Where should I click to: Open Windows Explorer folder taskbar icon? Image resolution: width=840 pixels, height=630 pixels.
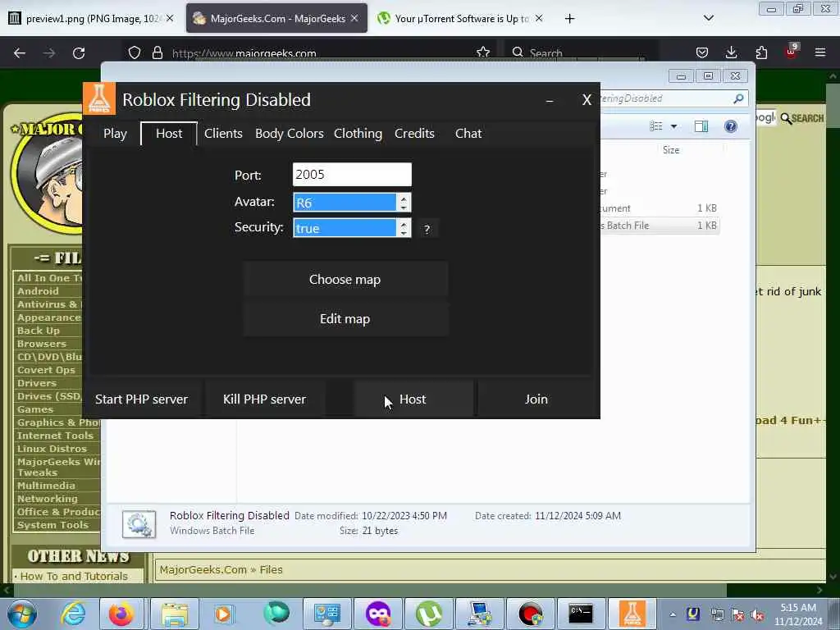click(175, 614)
